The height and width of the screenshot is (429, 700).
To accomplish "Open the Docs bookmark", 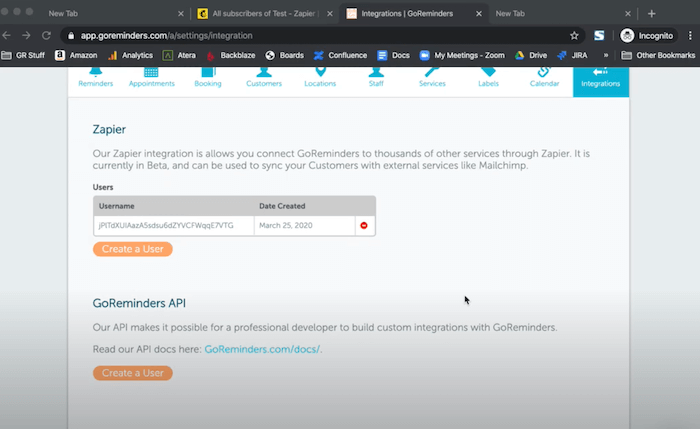I will pos(393,55).
